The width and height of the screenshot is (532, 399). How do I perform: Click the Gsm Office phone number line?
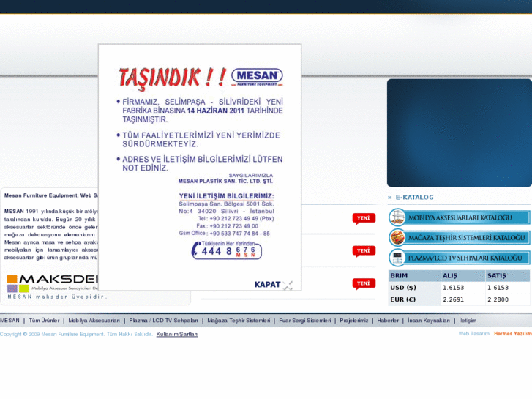pos(224,234)
